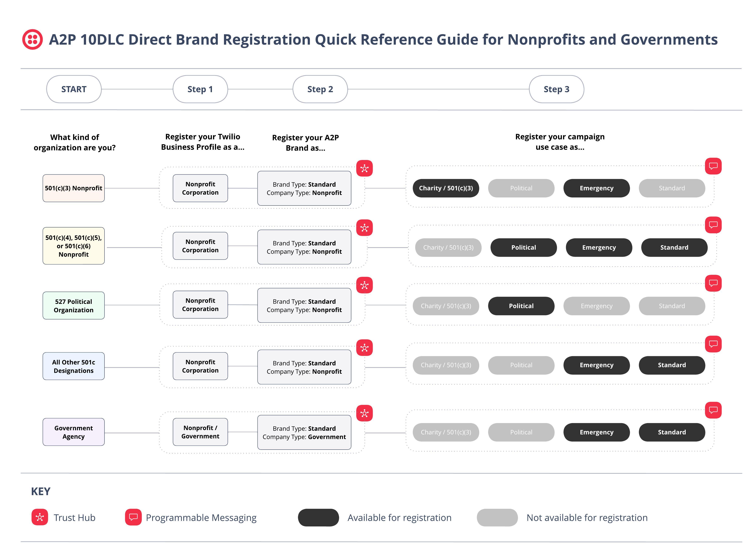Click the grey Emergency pill in 527 row
The width and height of the screenshot is (756, 556).
596,306
